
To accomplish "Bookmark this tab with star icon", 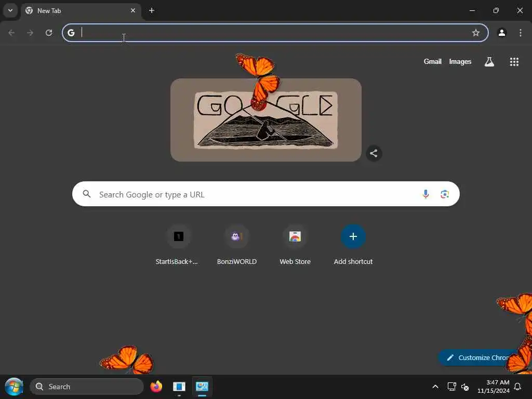I will tap(476, 33).
